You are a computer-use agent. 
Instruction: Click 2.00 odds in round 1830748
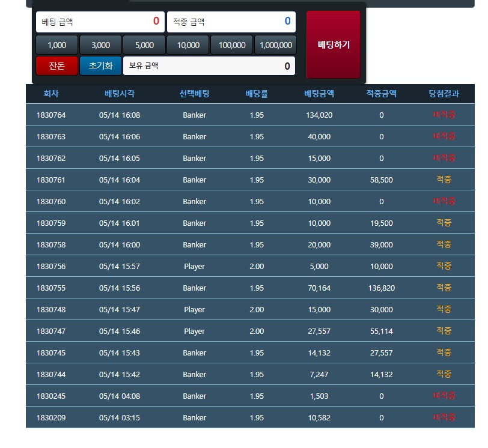coord(257,310)
